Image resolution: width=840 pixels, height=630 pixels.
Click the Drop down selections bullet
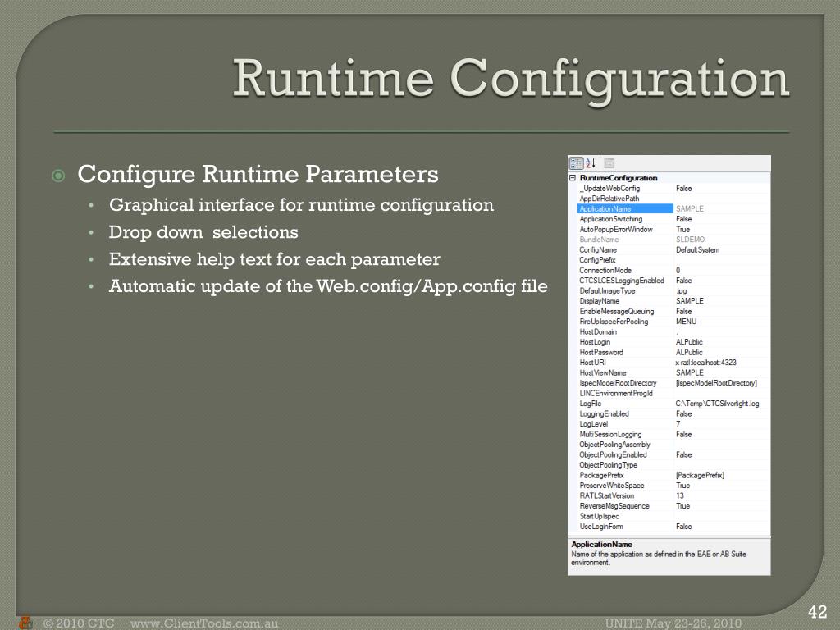coord(203,232)
